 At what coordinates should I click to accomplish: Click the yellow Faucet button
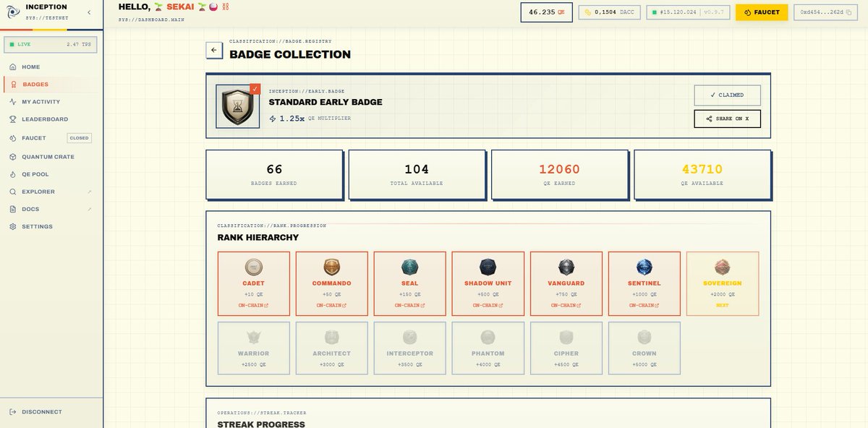pyautogui.click(x=762, y=12)
